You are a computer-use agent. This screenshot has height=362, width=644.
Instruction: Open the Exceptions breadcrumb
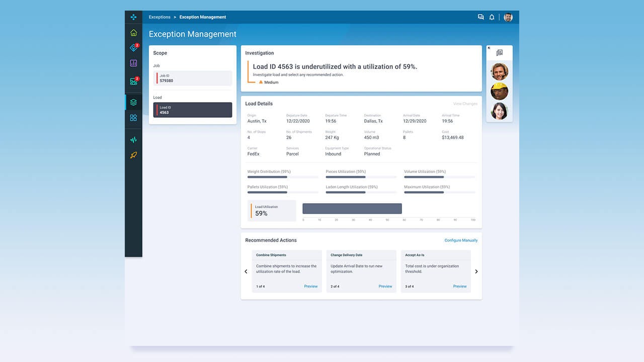click(159, 17)
